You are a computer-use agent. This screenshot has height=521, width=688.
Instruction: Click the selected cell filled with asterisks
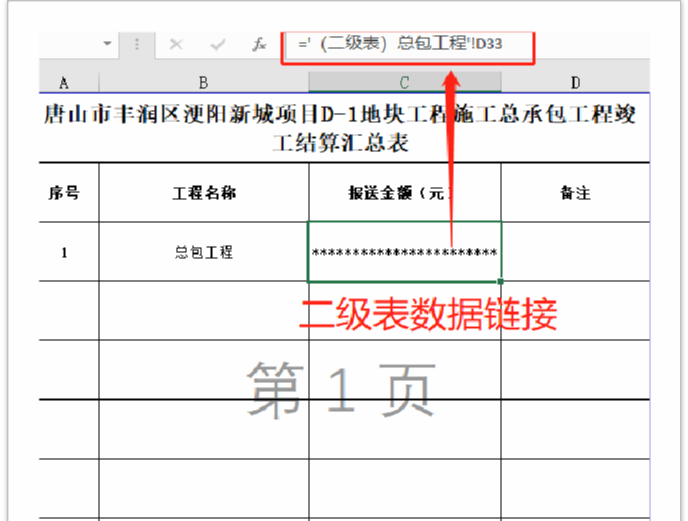click(405, 252)
